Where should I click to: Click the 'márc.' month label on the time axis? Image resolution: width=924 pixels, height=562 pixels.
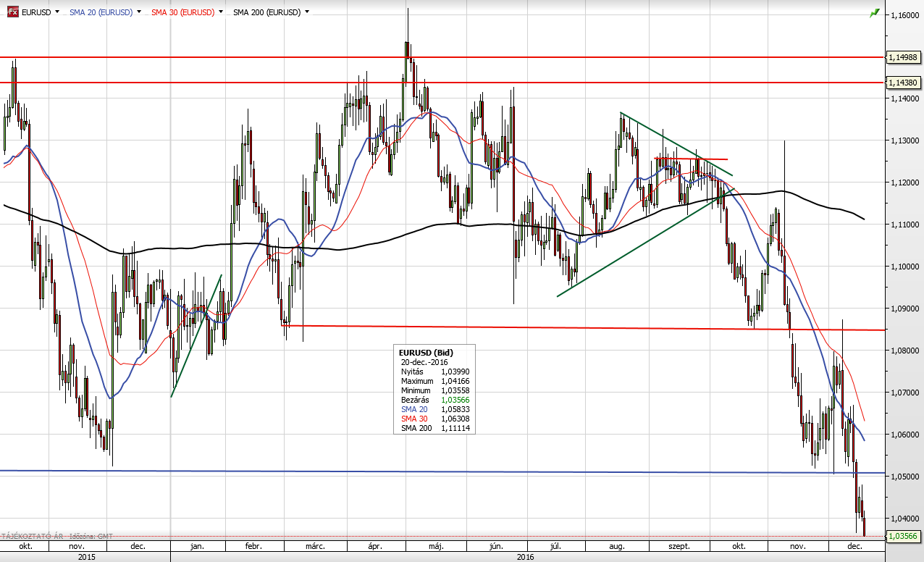coord(316,546)
